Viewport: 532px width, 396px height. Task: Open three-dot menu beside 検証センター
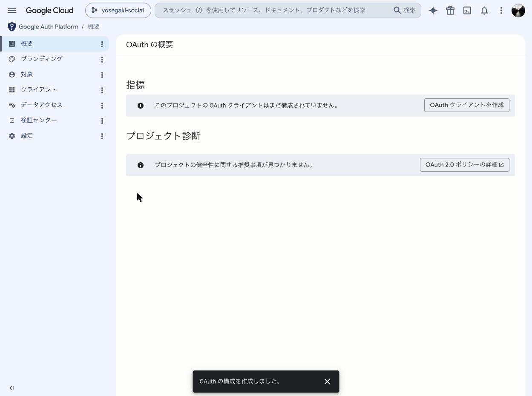click(x=102, y=121)
